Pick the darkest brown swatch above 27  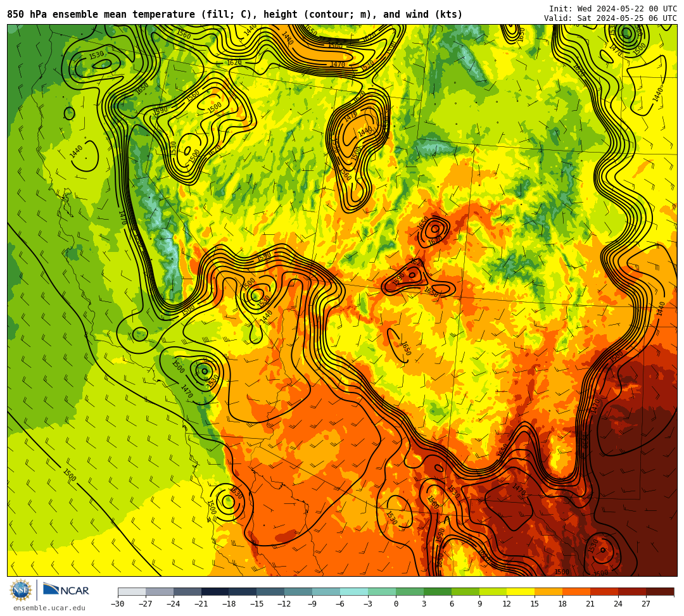point(660,591)
